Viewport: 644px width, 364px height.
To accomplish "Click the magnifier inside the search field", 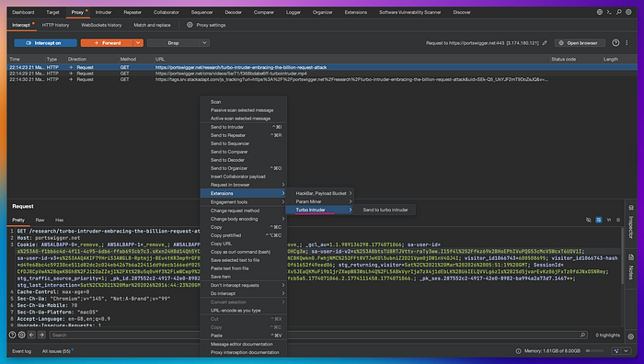I will 582,335.
